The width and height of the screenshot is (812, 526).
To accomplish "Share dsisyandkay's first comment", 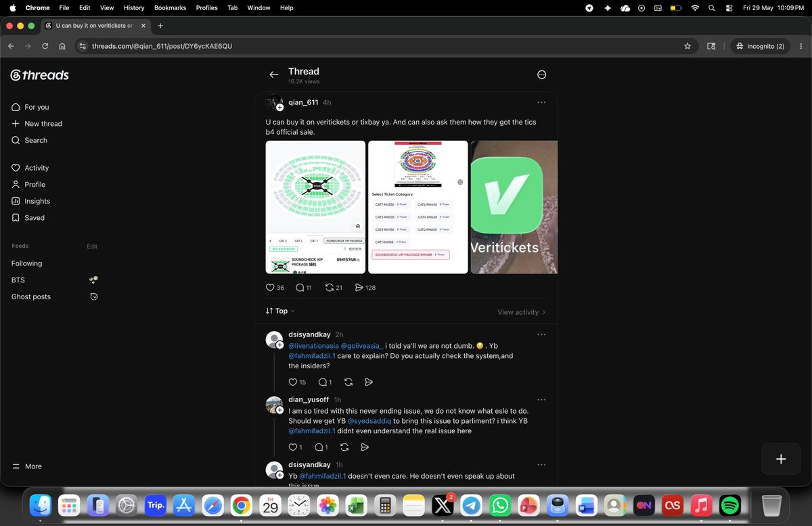I will point(369,382).
